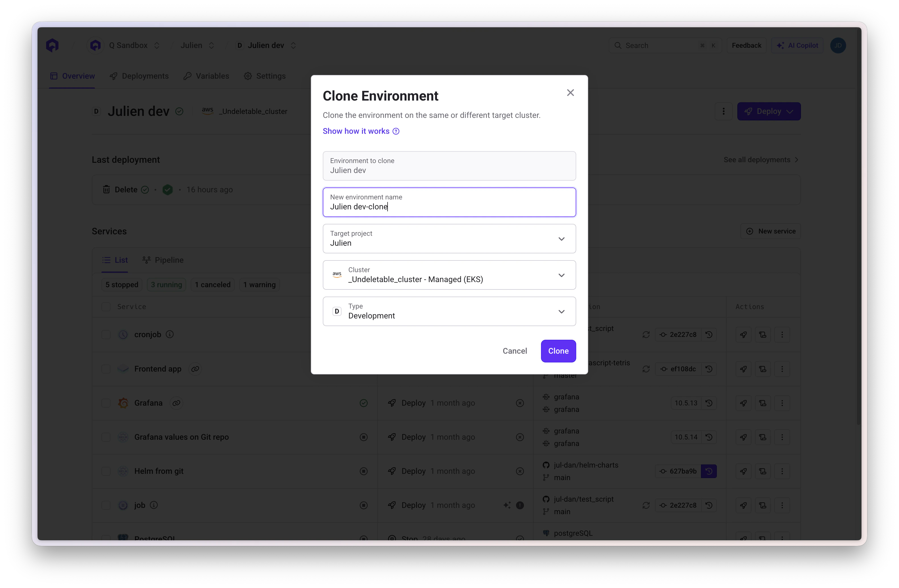Open the Frontend app link icon

pyautogui.click(x=195, y=369)
